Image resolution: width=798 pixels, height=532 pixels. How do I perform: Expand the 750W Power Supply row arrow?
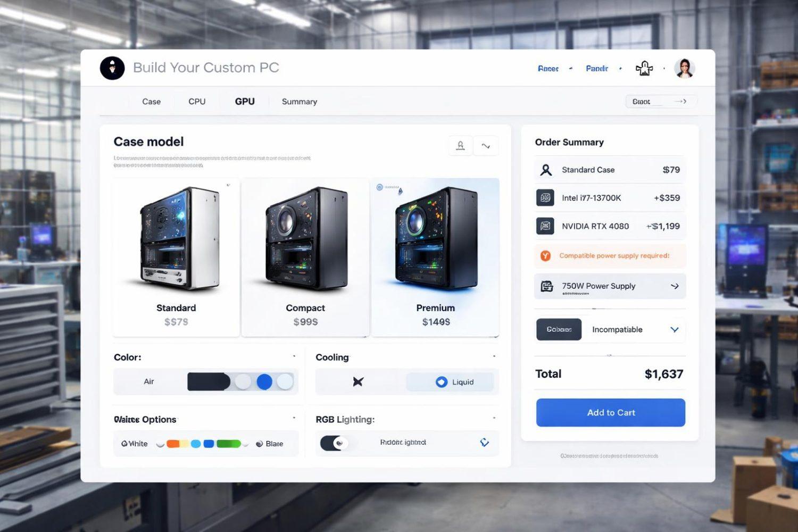tap(675, 286)
